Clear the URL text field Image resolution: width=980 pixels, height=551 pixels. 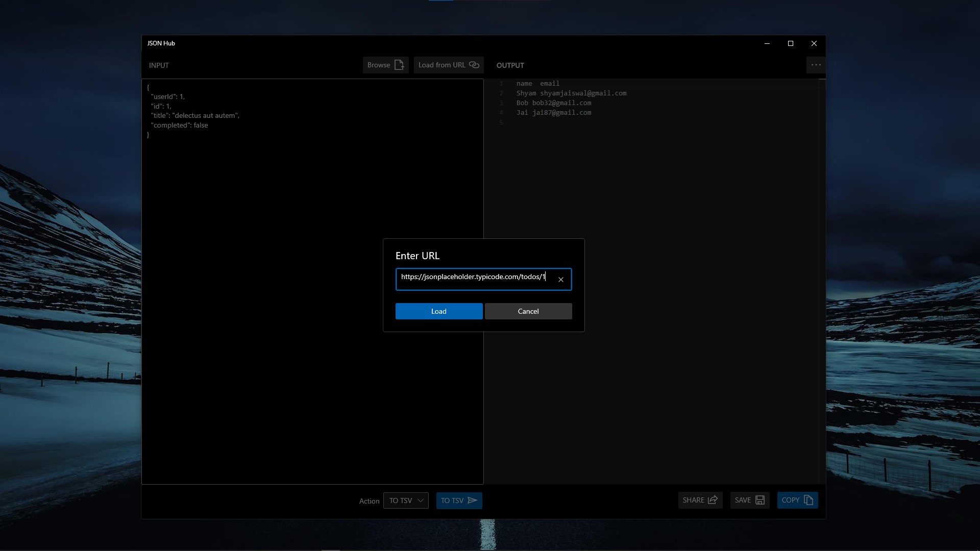click(x=560, y=280)
